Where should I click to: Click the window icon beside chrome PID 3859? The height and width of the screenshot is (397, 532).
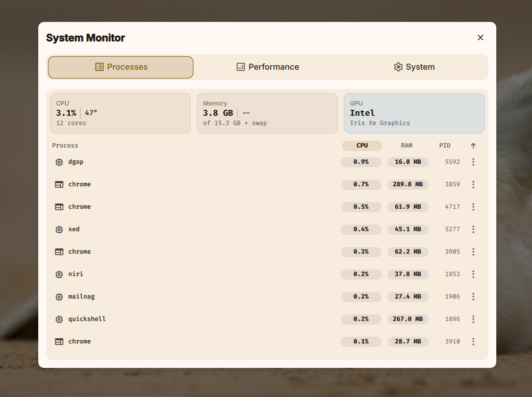[x=59, y=184]
